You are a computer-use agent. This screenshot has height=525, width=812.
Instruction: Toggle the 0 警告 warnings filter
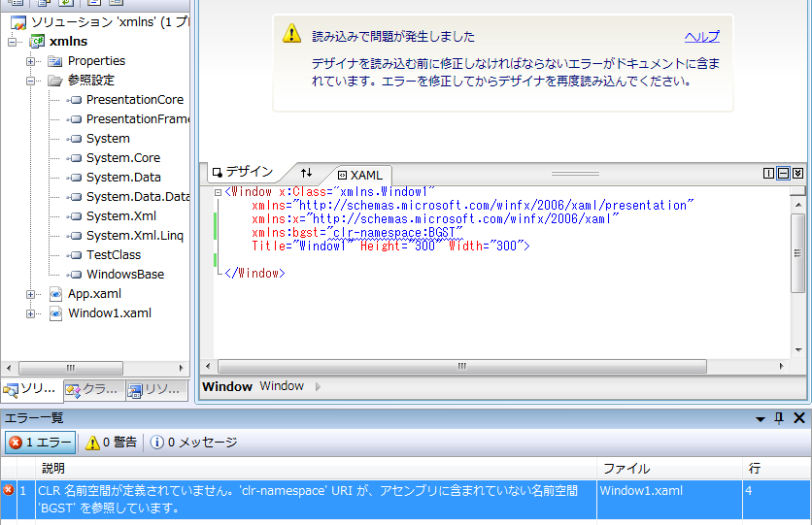point(111,443)
